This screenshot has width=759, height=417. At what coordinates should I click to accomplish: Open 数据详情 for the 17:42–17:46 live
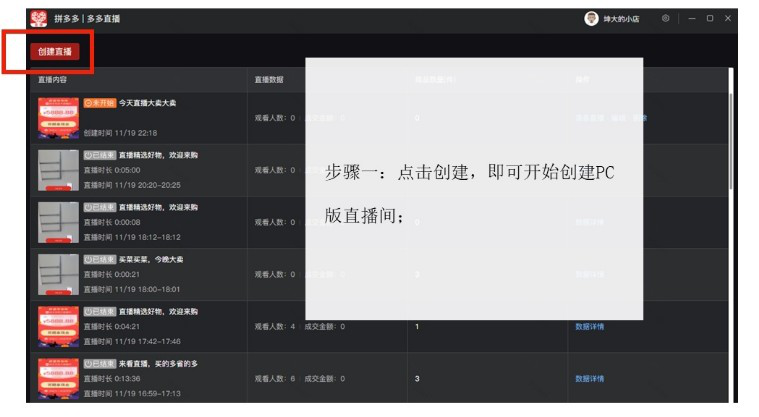[x=589, y=326]
